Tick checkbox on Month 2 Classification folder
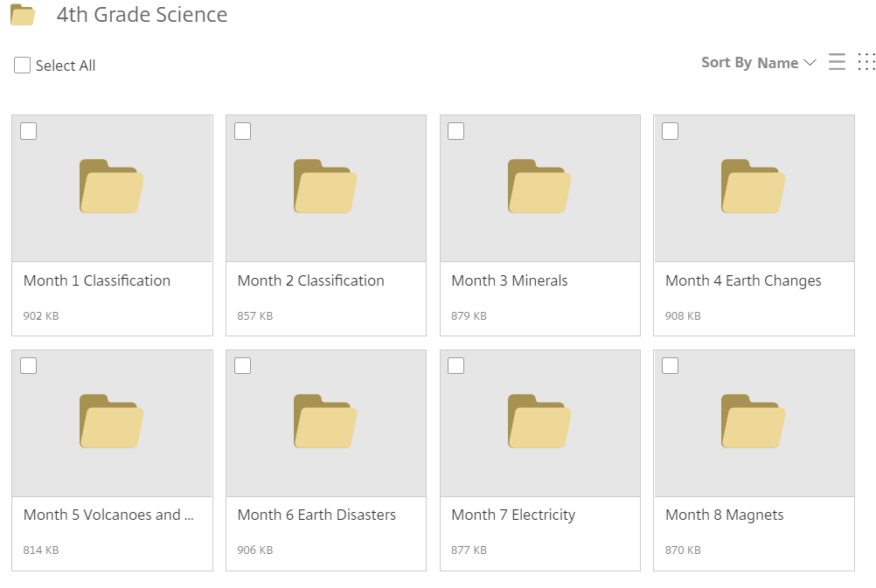The height and width of the screenshot is (588, 876). [243, 131]
